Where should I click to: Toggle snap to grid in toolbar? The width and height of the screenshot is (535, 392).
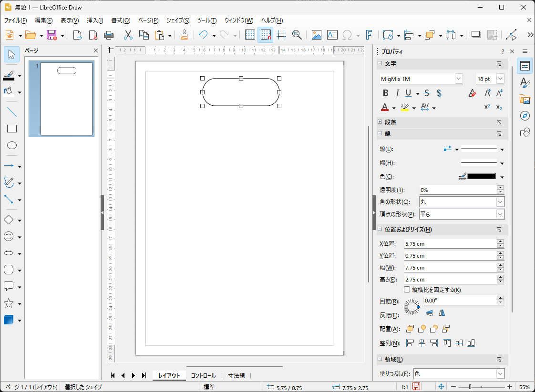pos(265,34)
